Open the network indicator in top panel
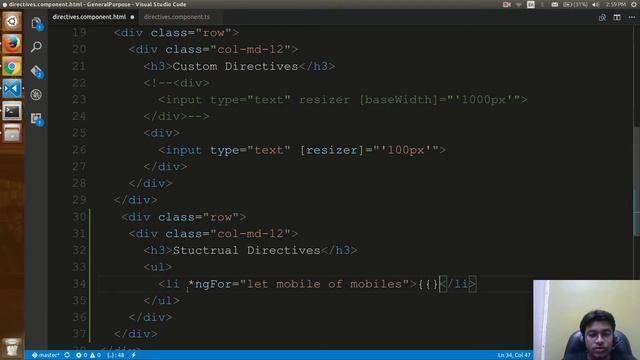 (519, 4)
